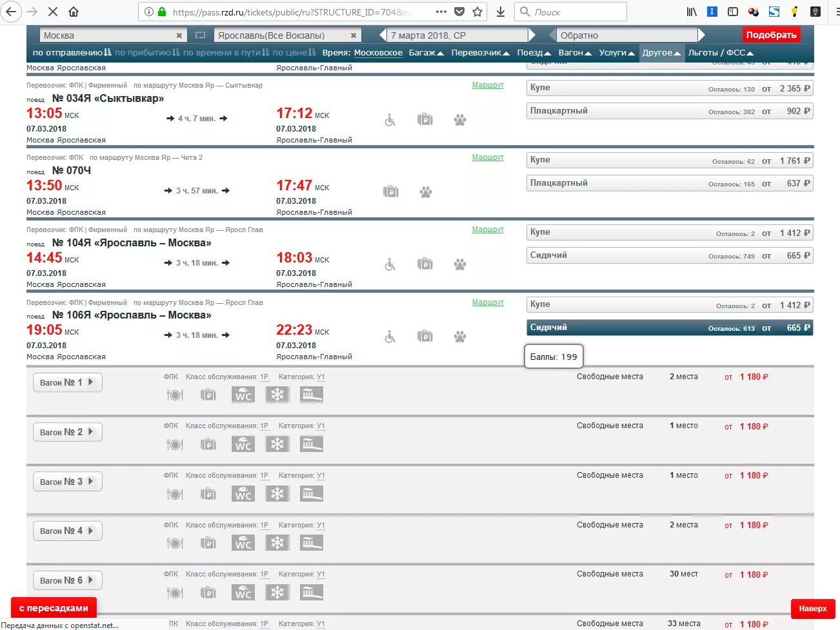Sort trains by по цене
Viewport: 840px width, 630px height.
pyautogui.click(x=294, y=53)
